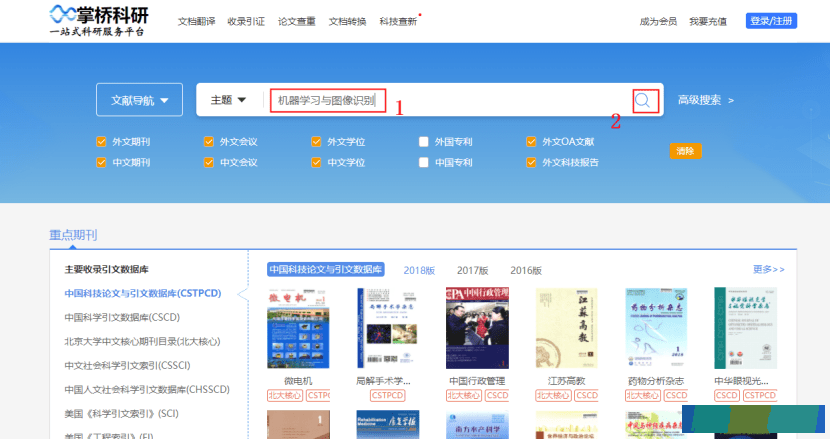Toggle the 中文学位 checkbox

[316, 162]
